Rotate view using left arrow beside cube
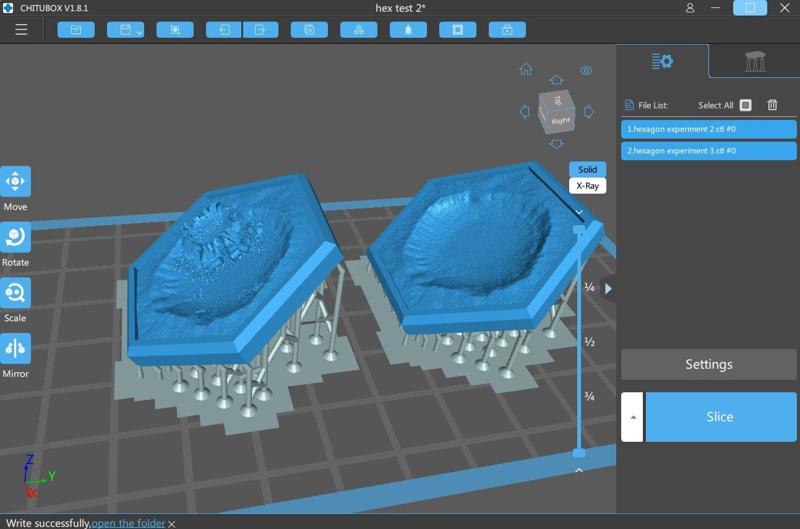 pyautogui.click(x=524, y=112)
